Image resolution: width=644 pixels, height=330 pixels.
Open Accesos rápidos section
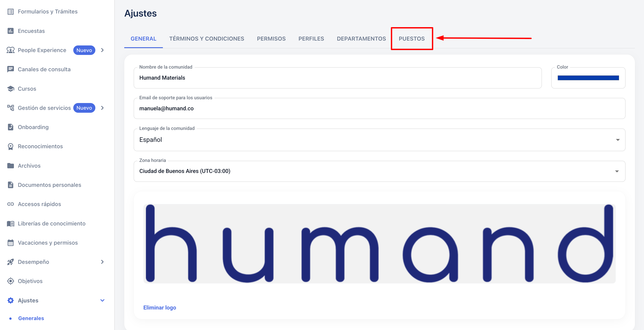point(40,204)
